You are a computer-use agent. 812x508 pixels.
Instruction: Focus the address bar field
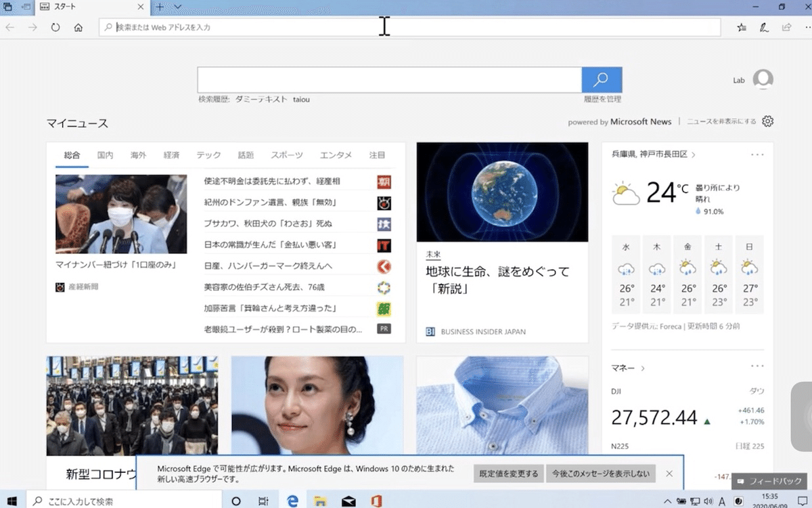click(x=409, y=28)
